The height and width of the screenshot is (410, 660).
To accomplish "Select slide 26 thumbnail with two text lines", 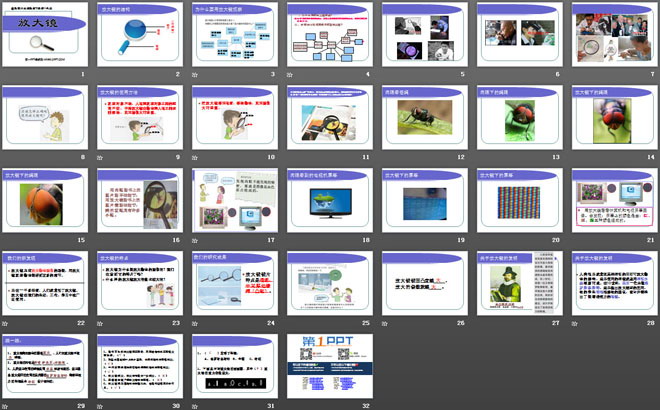I will (425, 283).
